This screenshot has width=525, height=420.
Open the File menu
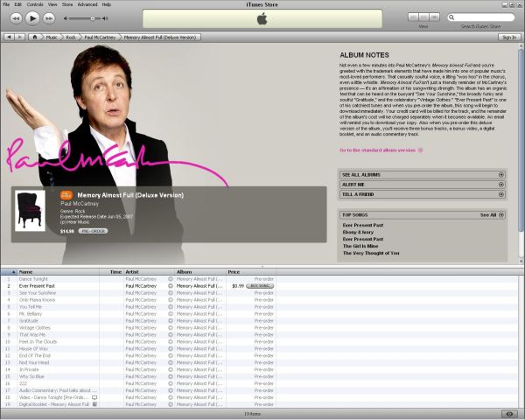(6, 4)
